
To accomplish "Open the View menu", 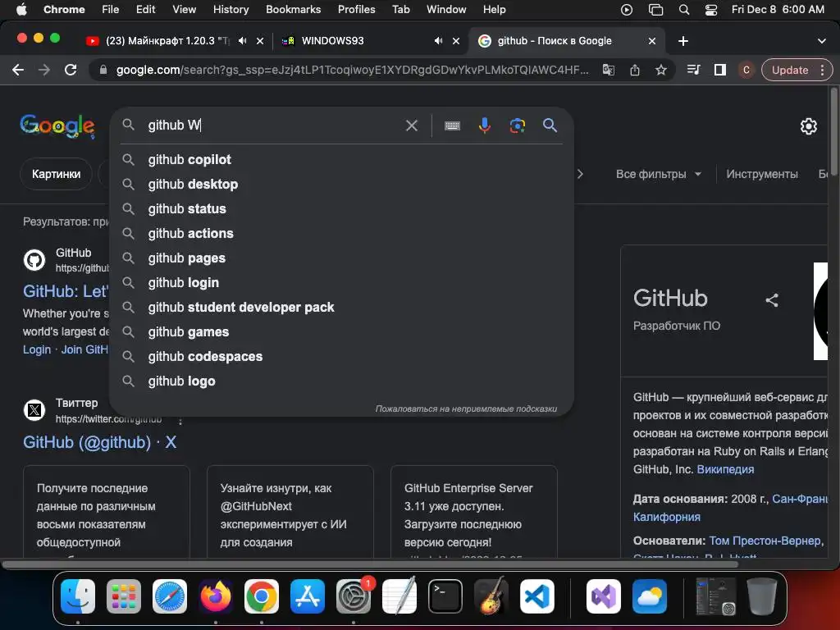I will click(185, 10).
